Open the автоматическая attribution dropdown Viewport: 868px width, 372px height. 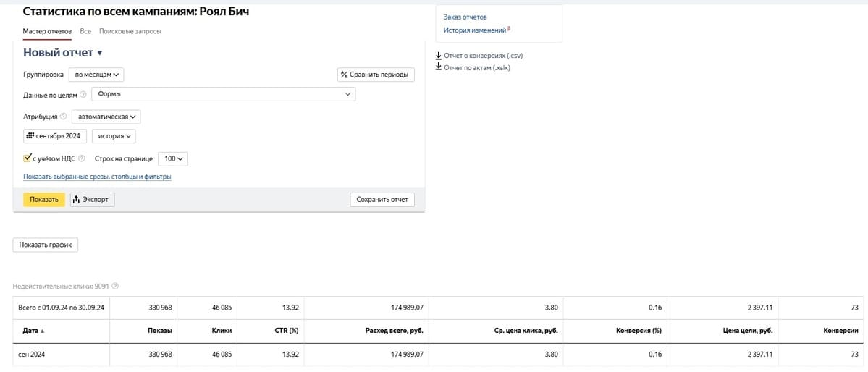click(x=106, y=117)
